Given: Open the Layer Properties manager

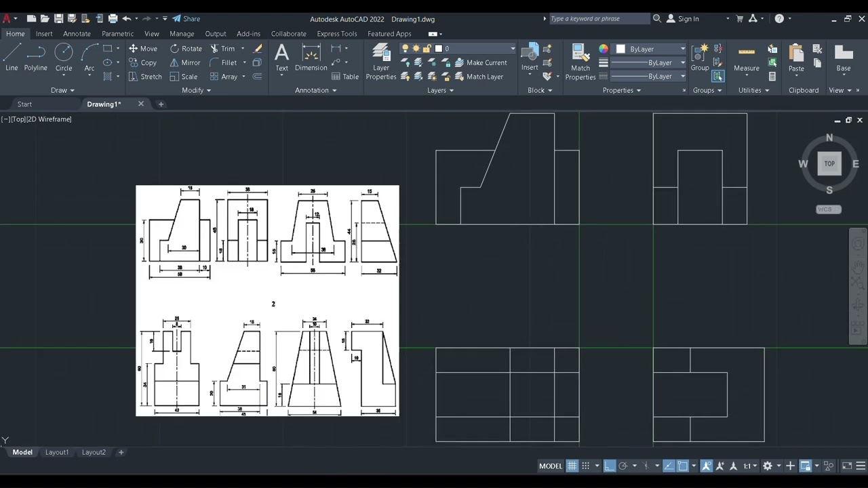Looking at the screenshot, I should (x=381, y=62).
